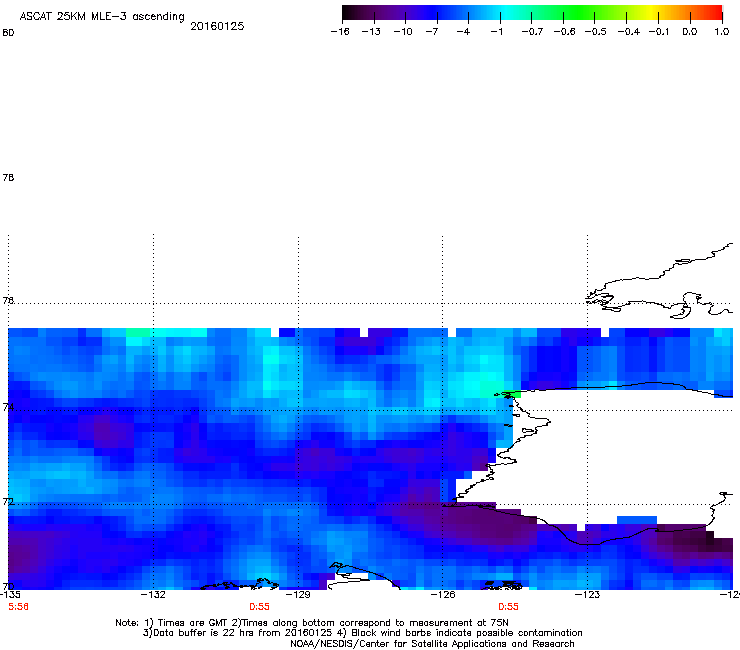
Task: Click the -0.5 color scale label
Action: [596, 32]
